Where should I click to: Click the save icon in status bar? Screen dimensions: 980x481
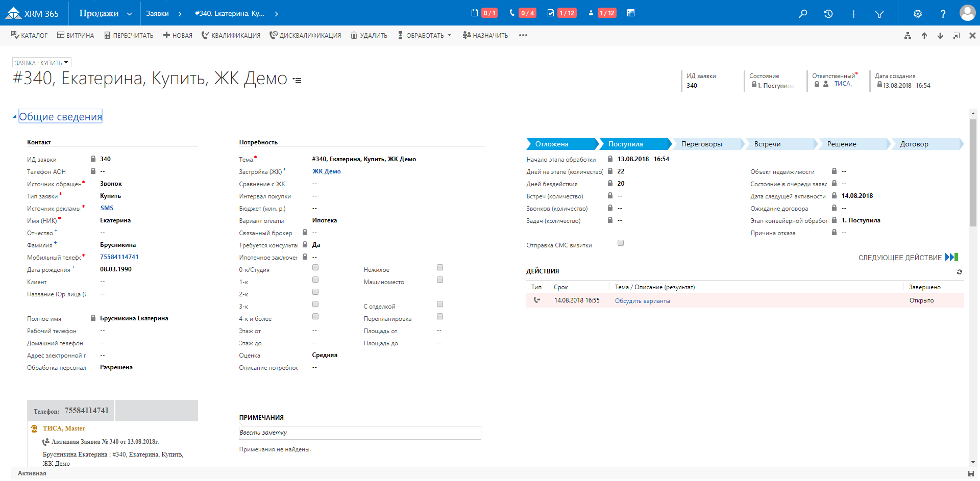tap(971, 474)
